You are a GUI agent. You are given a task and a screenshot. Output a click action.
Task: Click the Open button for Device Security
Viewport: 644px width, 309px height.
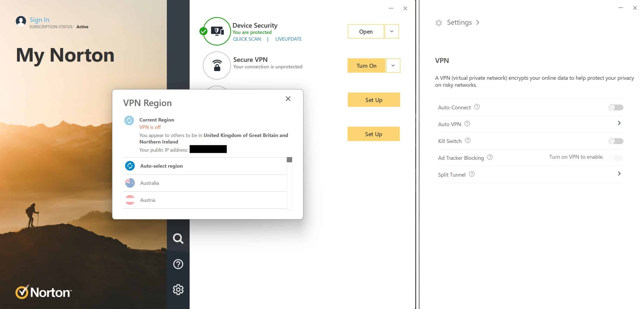(366, 31)
